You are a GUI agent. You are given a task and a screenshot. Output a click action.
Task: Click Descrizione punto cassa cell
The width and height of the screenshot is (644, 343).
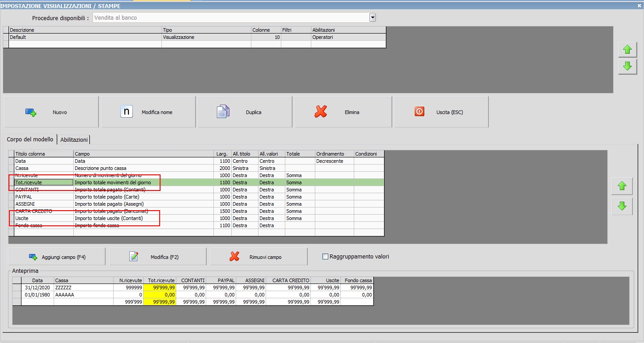pyautogui.click(x=144, y=168)
